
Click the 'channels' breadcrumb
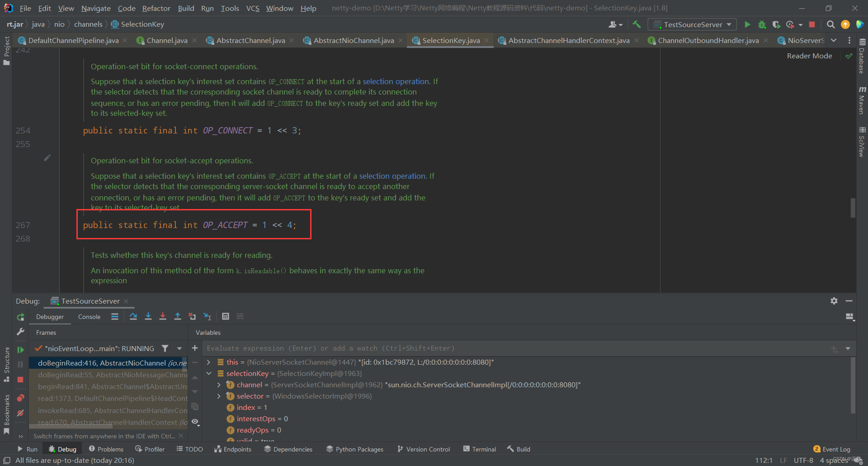pos(88,24)
